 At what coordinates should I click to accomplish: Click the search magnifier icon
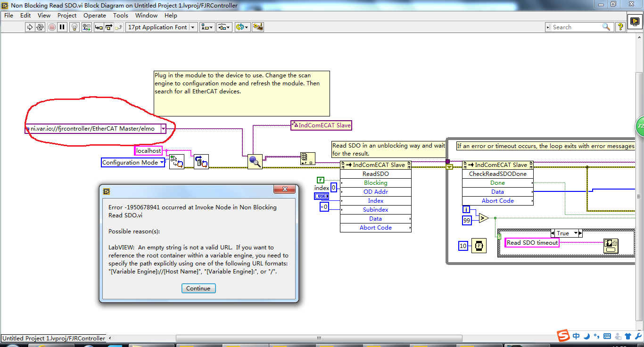click(x=606, y=27)
